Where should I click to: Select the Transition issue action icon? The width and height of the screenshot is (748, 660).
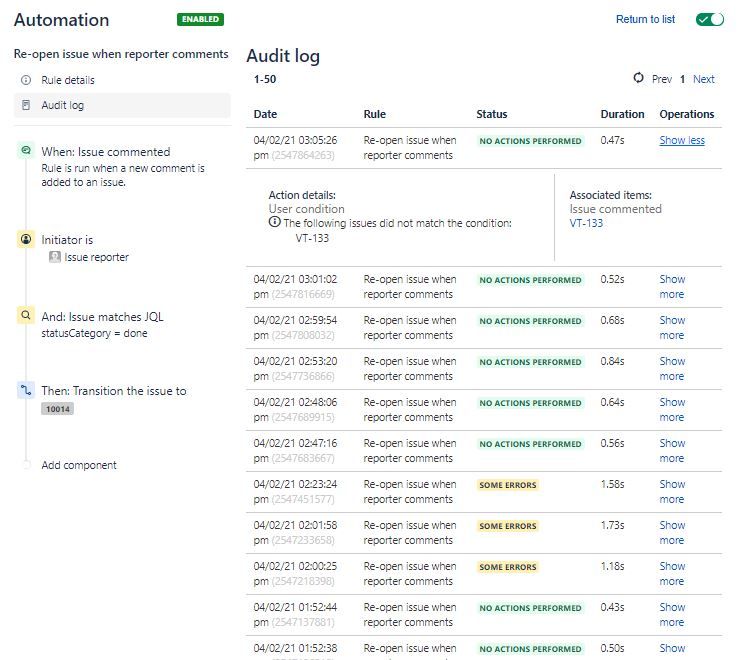pyautogui.click(x=26, y=390)
